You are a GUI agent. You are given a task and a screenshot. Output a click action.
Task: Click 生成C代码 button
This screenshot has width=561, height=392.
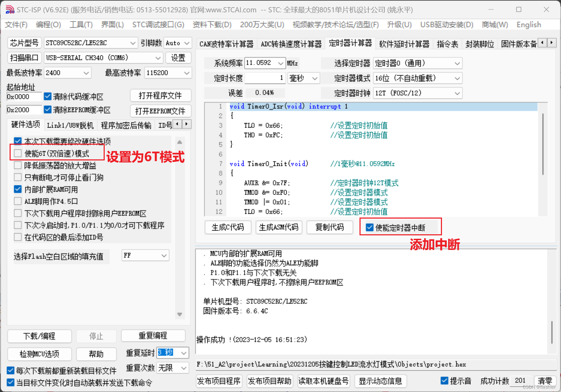click(228, 227)
